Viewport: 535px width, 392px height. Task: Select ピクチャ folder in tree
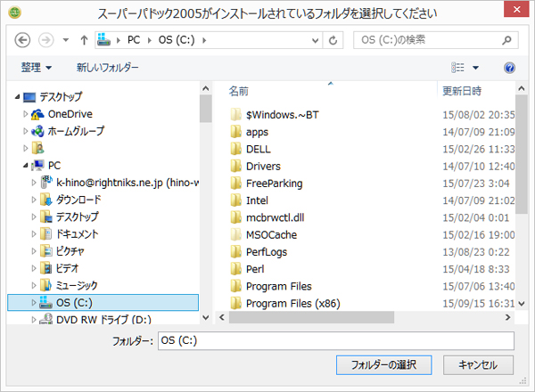click(70, 251)
